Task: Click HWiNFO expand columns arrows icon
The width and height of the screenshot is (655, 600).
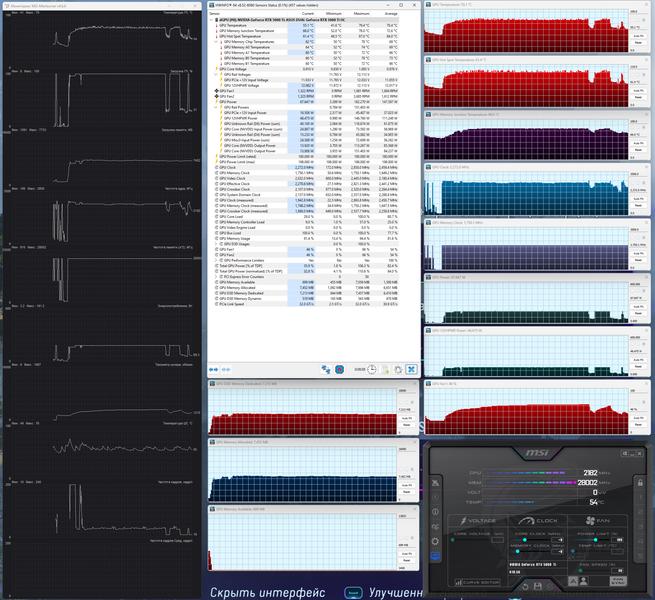Action: click(x=213, y=369)
